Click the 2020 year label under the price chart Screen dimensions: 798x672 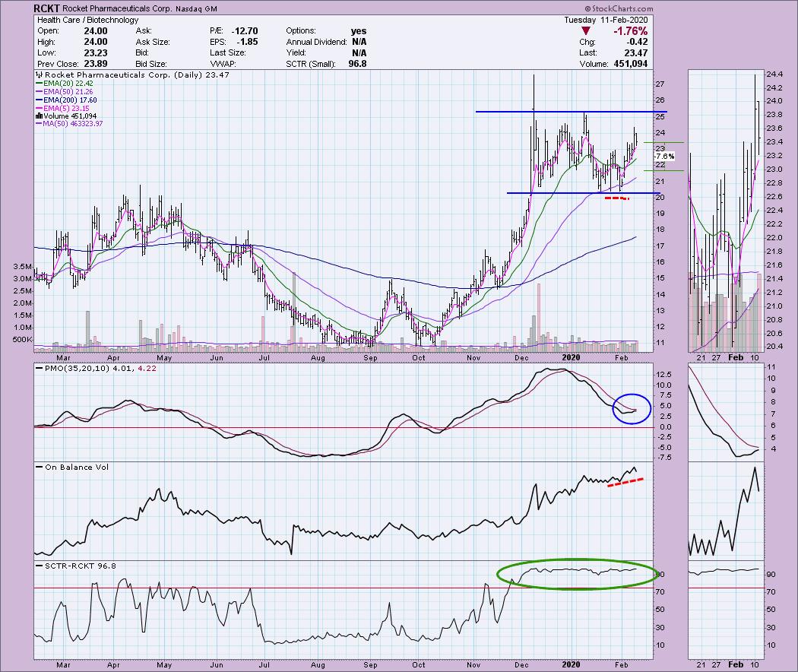point(571,357)
